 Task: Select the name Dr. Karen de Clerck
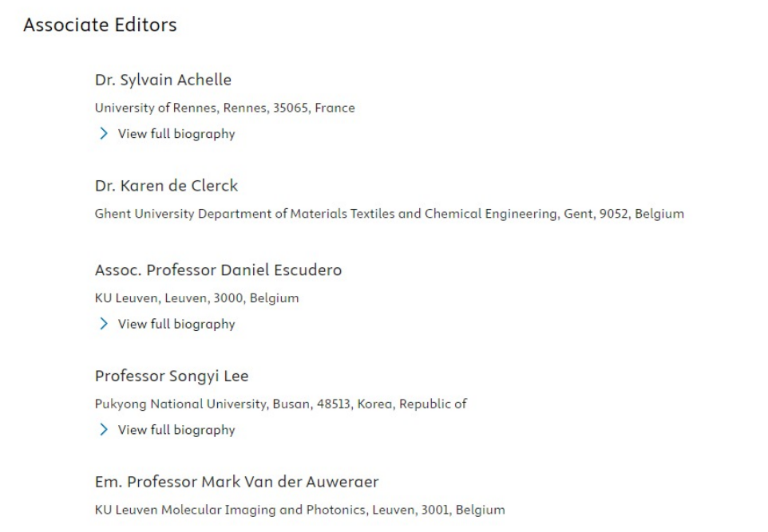(x=166, y=186)
